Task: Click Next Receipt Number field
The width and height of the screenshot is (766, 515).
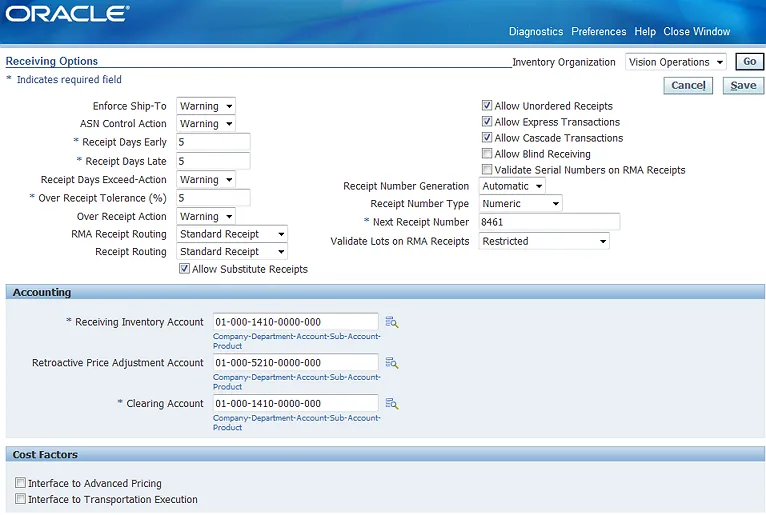Action: tap(549, 222)
